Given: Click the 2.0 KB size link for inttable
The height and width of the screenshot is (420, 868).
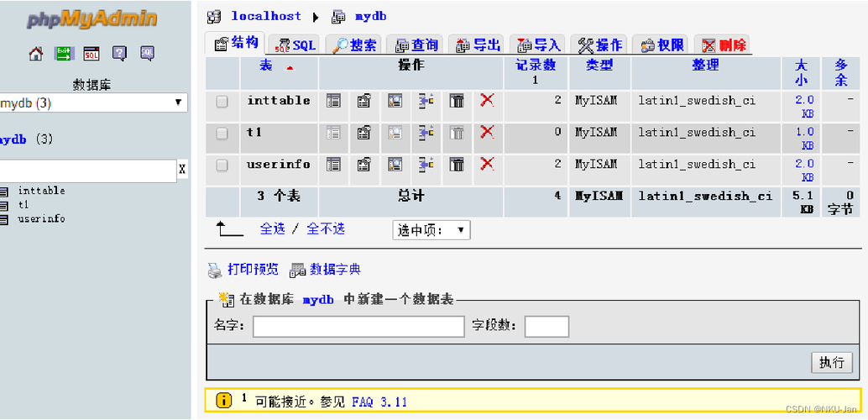Looking at the screenshot, I should pos(804,108).
